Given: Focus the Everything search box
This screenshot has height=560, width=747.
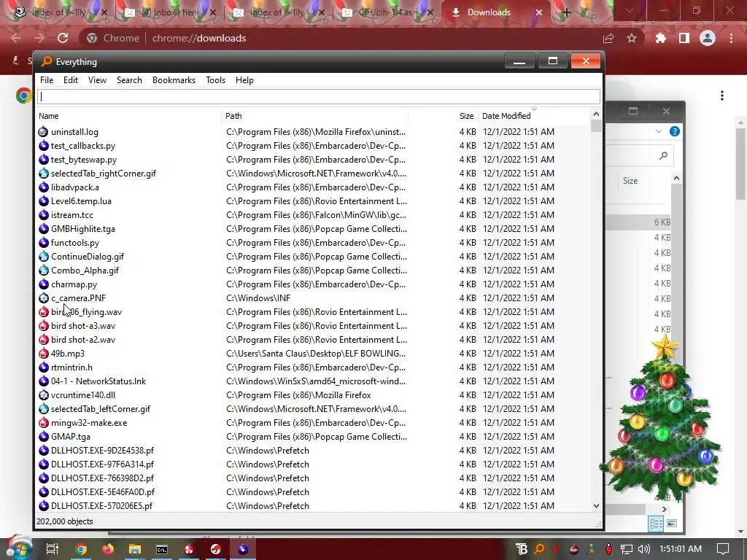Looking at the screenshot, I should (318, 97).
